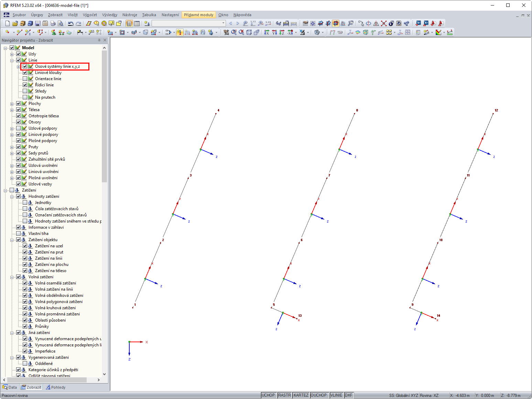Enable the Středy checkbox

click(x=25, y=91)
